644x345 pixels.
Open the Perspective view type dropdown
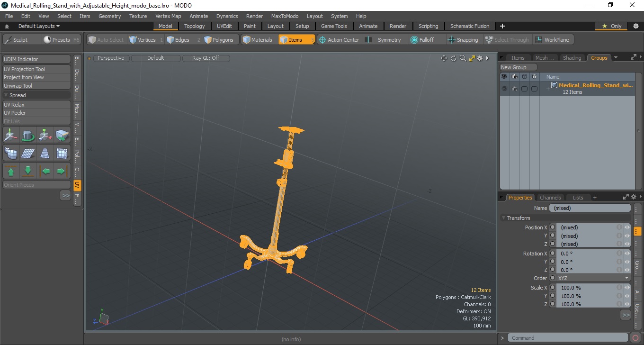111,58
